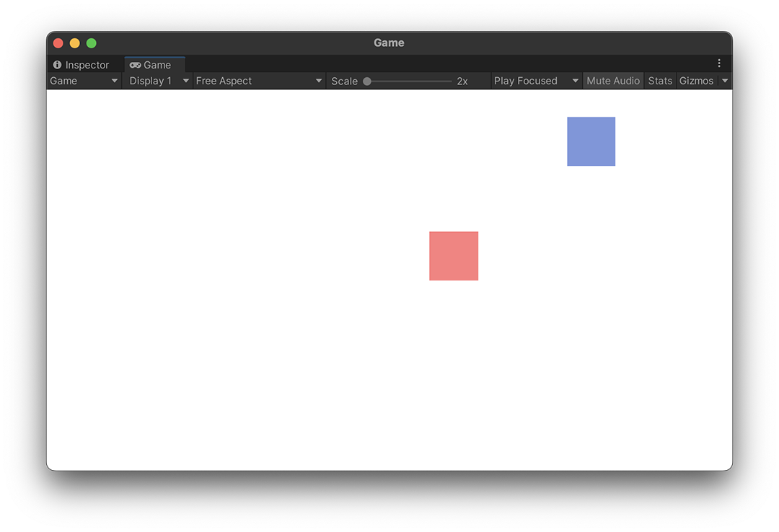The width and height of the screenshot is (779, 532).
Task: Click the Scale slider handle
Action: pyautogui.click(x=367, y=81)
